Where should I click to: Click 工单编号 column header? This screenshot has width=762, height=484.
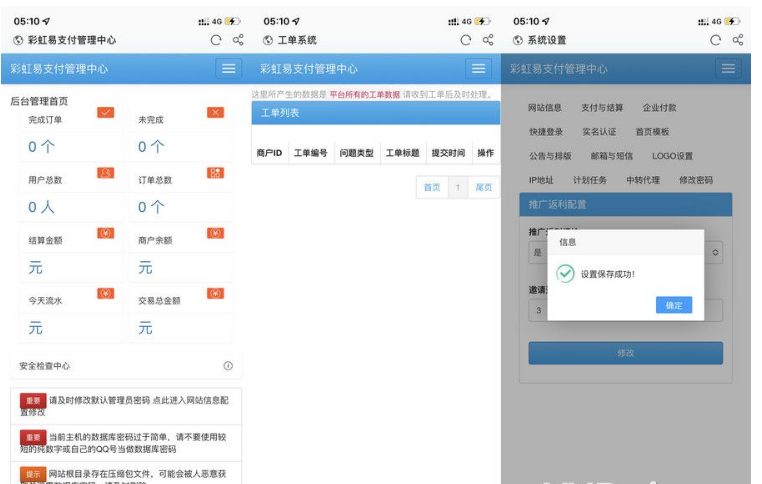click(311, 153)
